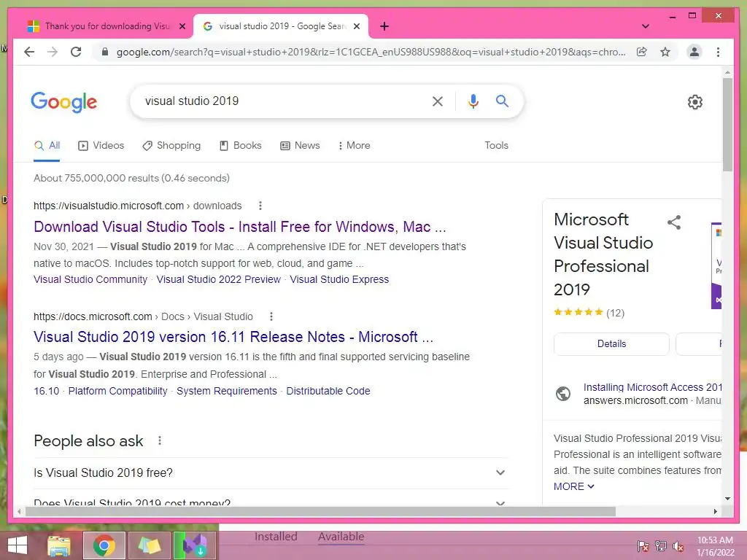Open Visual Studio Community sublink
Viewport: 747px width, 560px height.
pos(90,279)
